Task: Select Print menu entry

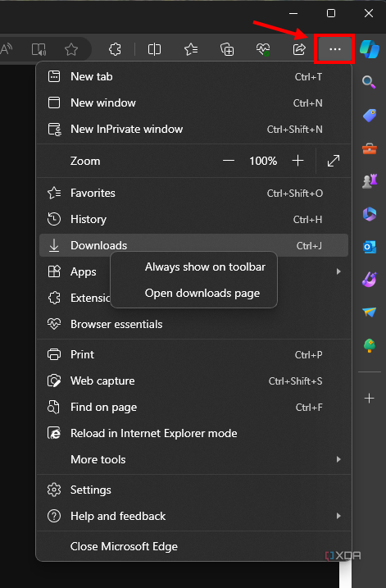Action: point(193,354)
